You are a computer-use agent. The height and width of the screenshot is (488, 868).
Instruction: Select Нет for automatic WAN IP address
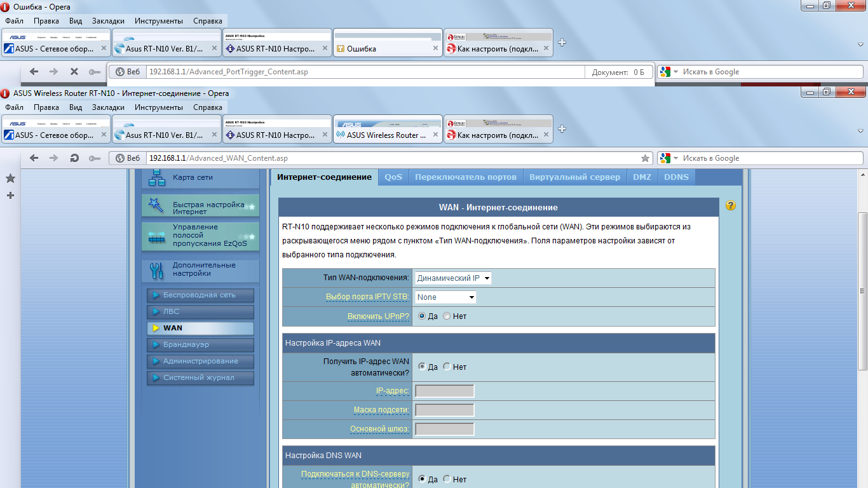447,367
